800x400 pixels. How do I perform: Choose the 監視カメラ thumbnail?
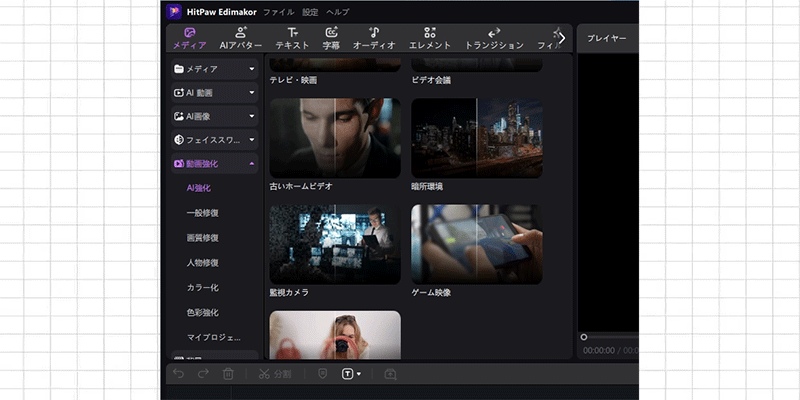coord(335,244)
